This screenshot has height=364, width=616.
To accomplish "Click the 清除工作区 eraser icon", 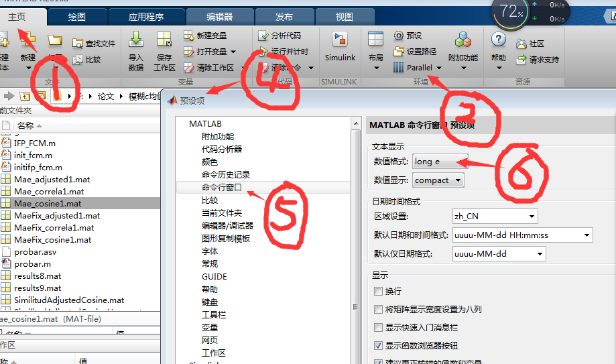I will pyautogui.click(x=188, y=68).
